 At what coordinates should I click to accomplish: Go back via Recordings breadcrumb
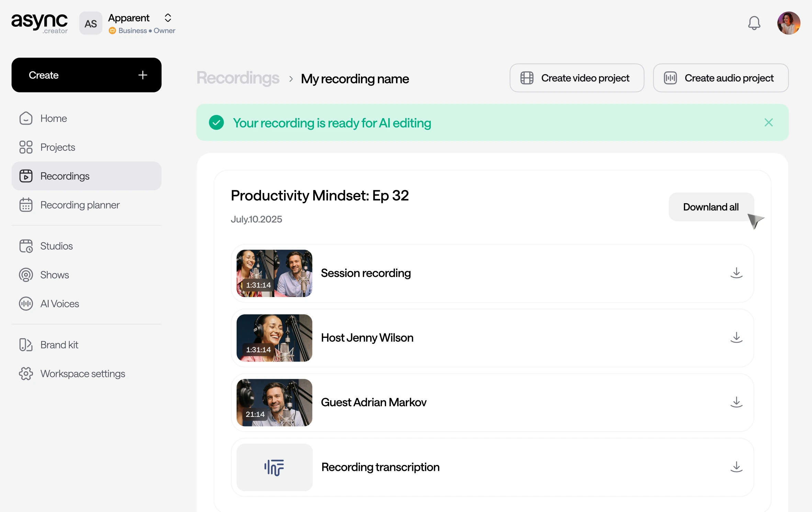click(238, 78)
